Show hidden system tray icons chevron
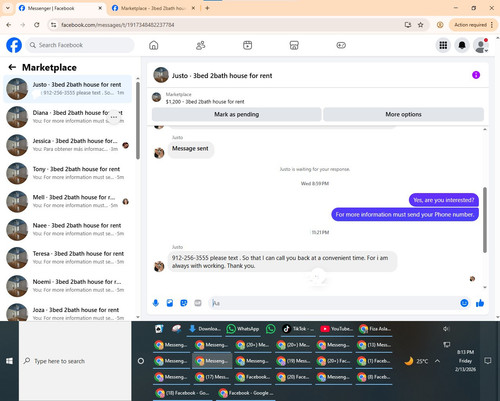500x401 pixels. click(437, 361)
